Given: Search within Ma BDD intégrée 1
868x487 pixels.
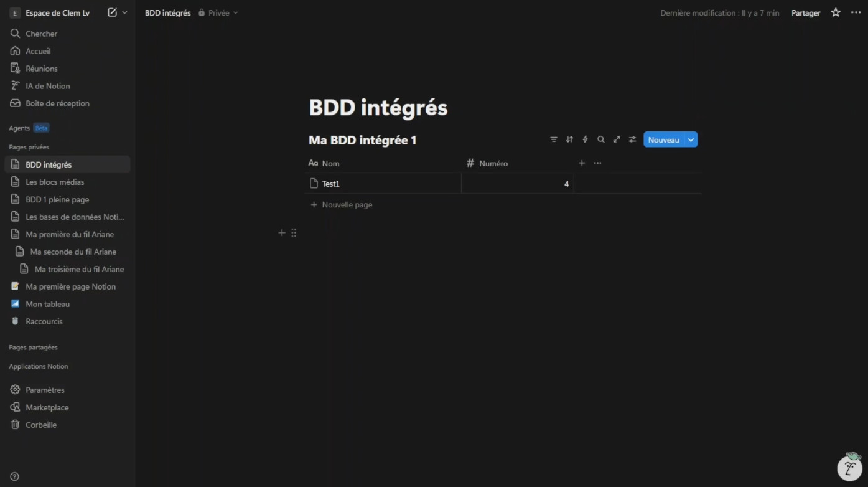Looking at the screenshot, I should pyautogui.click(x=601, y=139).
